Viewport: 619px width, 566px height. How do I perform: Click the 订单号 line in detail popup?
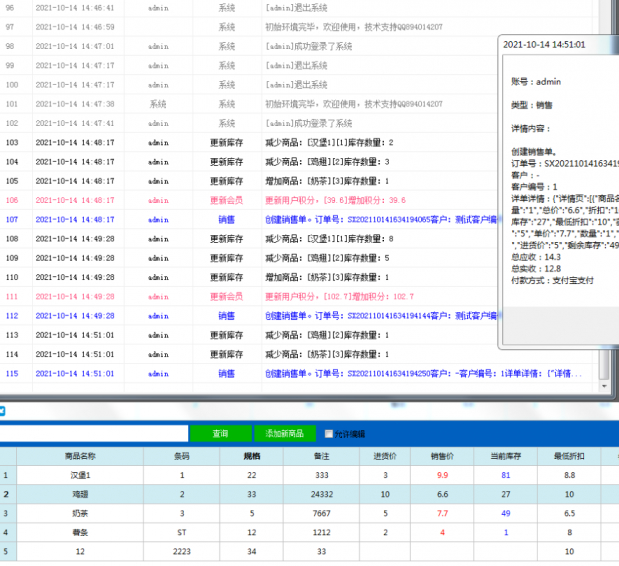pos(565,163)
